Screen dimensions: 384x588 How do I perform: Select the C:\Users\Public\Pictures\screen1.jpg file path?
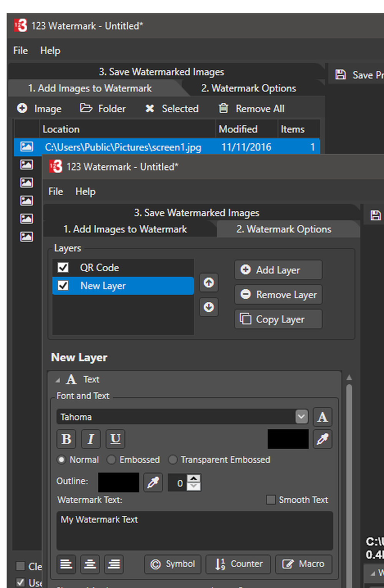[123, 147]
